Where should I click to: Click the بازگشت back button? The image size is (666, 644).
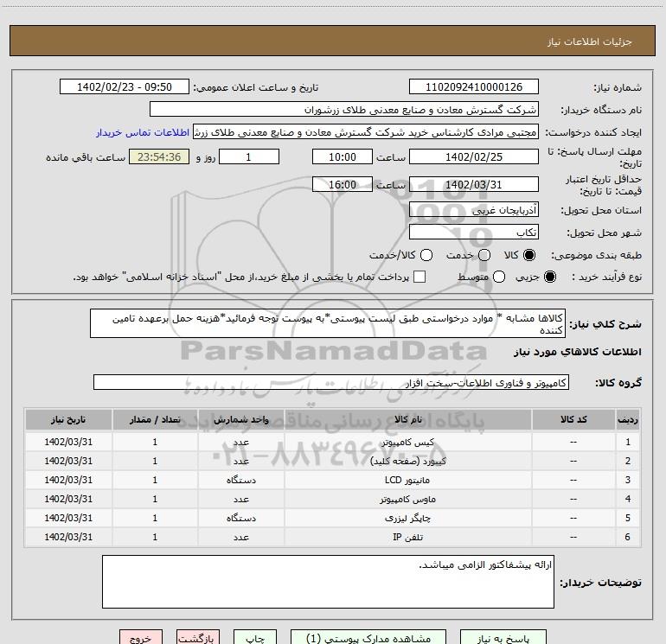pyautogui.click(x=198, y=637)
